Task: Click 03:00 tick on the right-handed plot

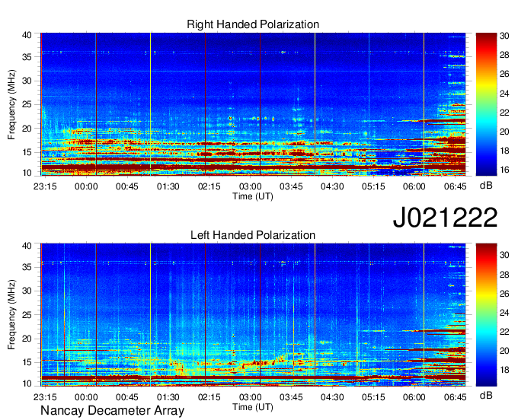Action: coord(250,186)
